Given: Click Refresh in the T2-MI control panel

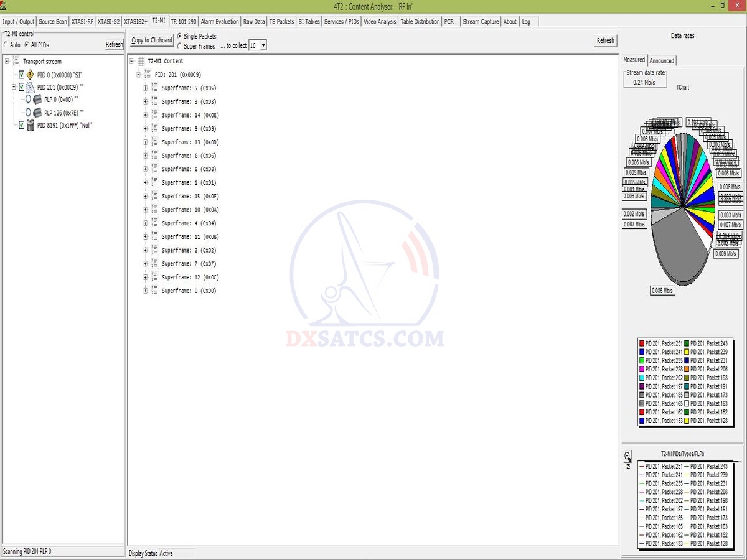Looking at the screenshot, I should 115,44.
